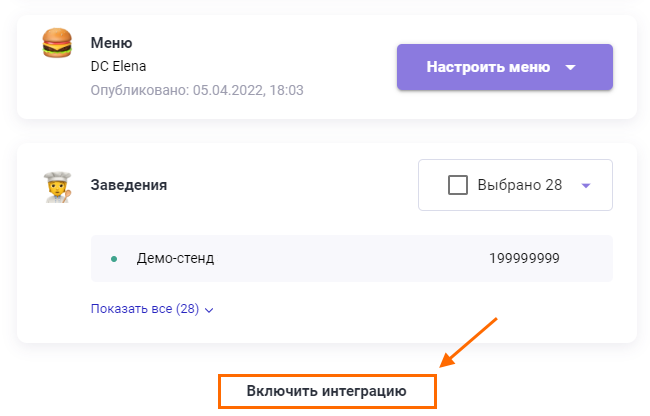Click the Демо-стенд venue name text
The image size is (650, 416).
pyautogui.click(x=175, y=259)
